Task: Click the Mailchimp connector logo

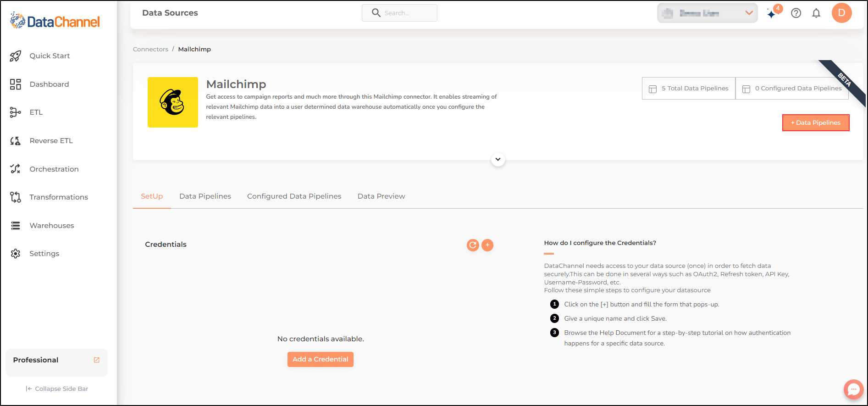Action: tap(173, 102)
